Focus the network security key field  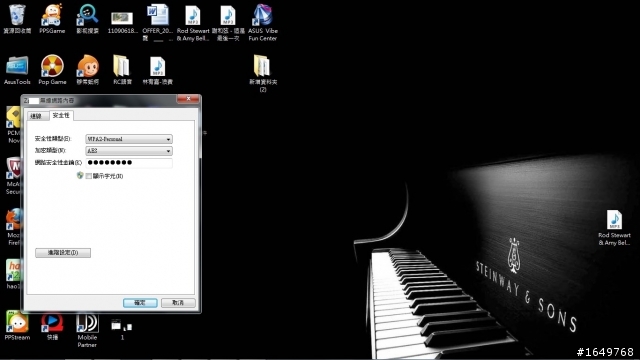point(129,162)
